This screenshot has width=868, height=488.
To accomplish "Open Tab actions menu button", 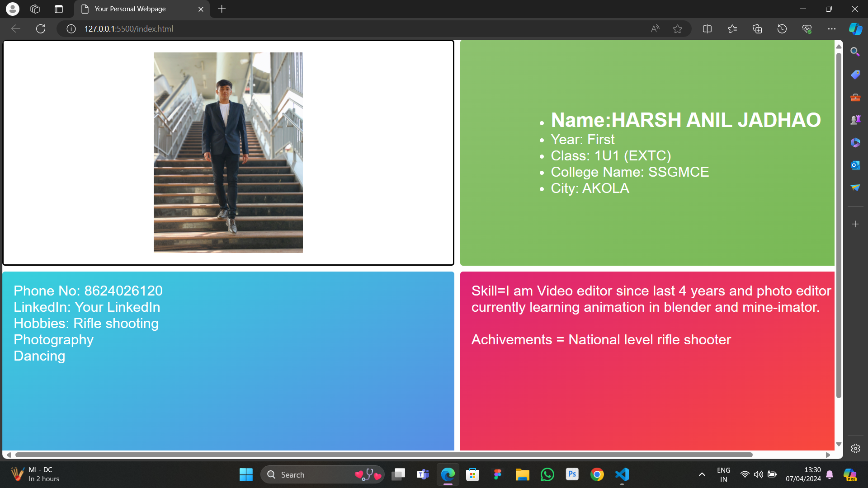I will coord(59,9).
